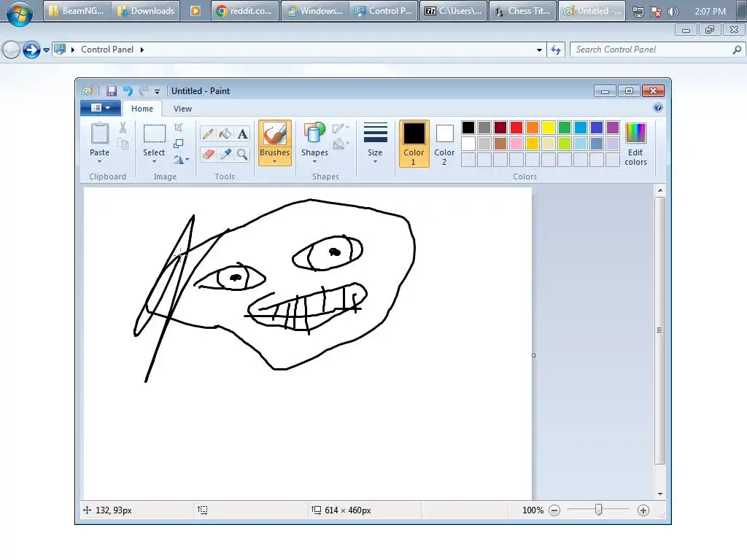Click the Windows Start orb
Image resolution: width=747 pixels, height=560 pixels.
pyautogui.click(x=20, y=13)
